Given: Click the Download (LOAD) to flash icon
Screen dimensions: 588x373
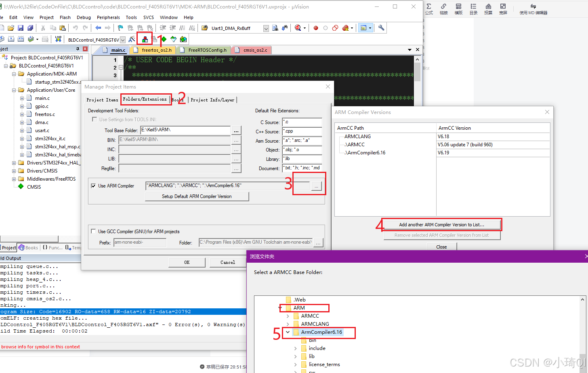Looking at the screenshot, I should point(59,39).
